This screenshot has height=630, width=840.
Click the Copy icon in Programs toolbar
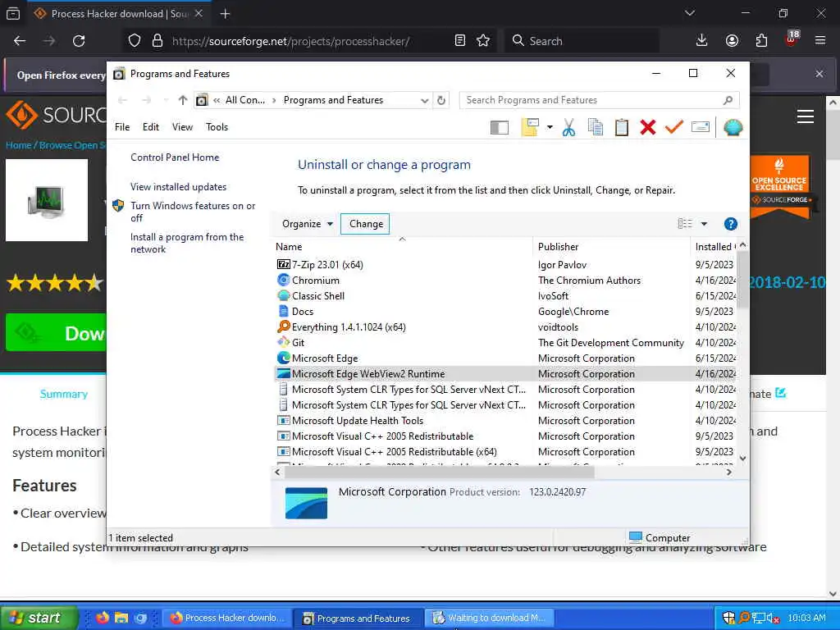(596, 127)
